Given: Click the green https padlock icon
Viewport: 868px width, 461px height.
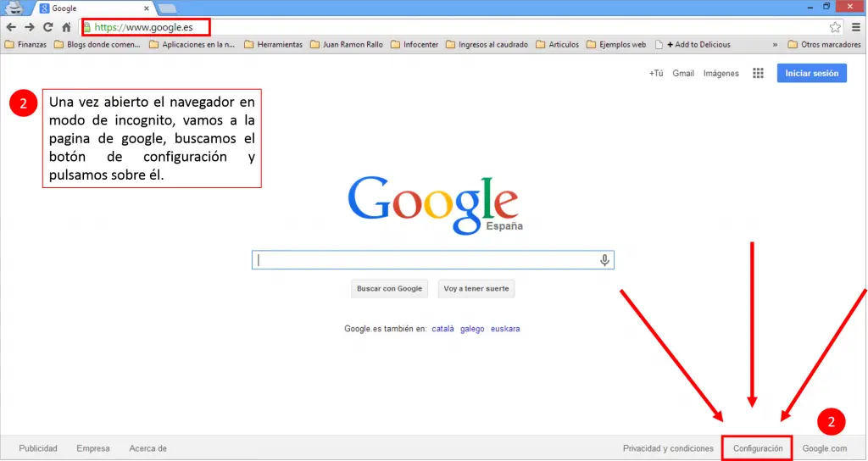Looking at the screenshot, I should coord(87,27).
